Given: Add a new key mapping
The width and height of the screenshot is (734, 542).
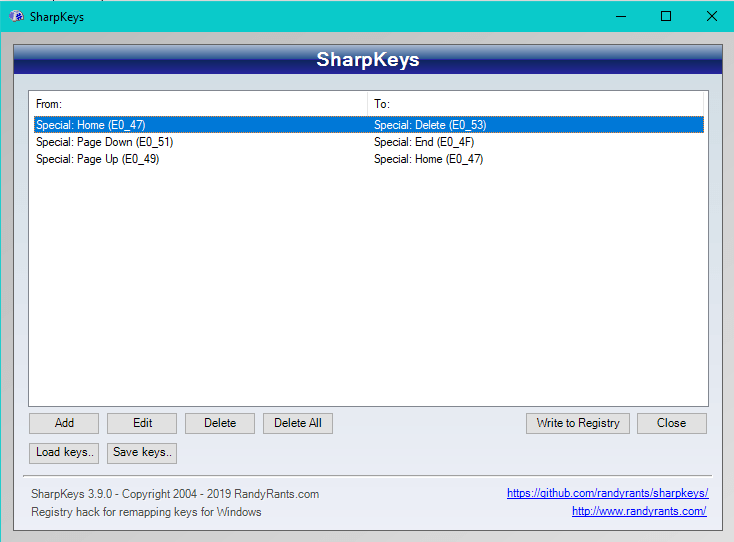Looking at the screenshot, I should (64, 423).
